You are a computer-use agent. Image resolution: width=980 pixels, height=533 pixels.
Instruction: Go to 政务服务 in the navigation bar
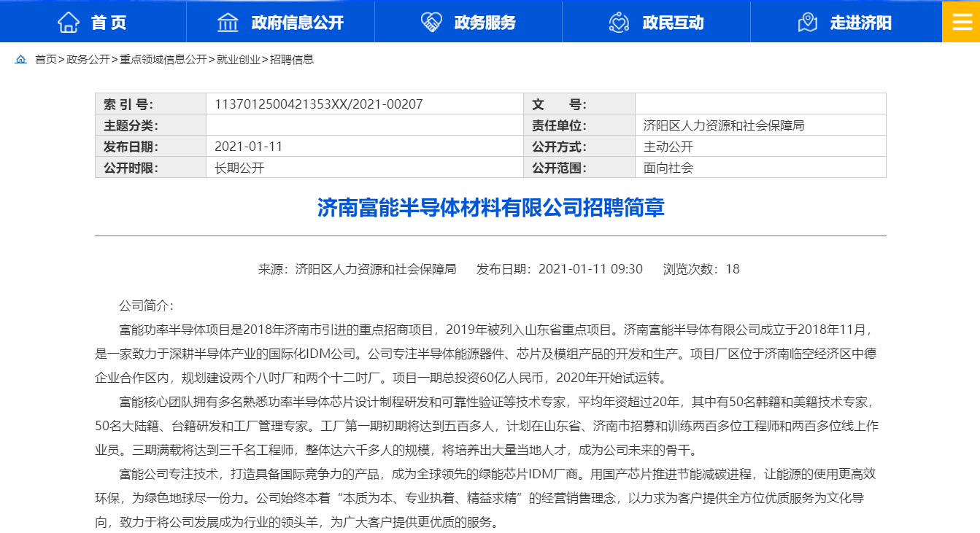point(468,21)
